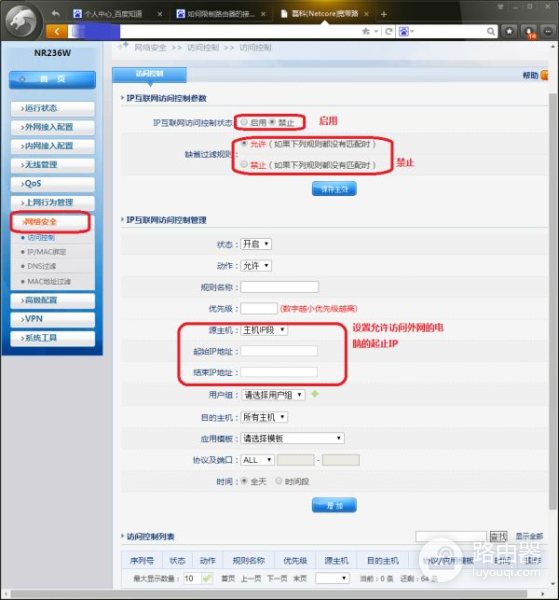
Task: Click the blue save button under filter rules
Action: (x=334, y=189)
